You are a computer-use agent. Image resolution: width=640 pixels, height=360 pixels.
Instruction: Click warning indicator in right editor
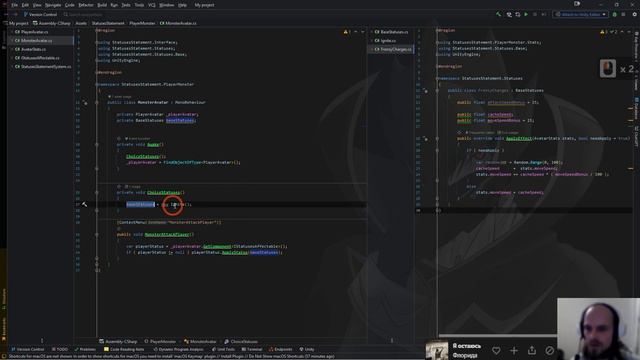pos(604,32)
